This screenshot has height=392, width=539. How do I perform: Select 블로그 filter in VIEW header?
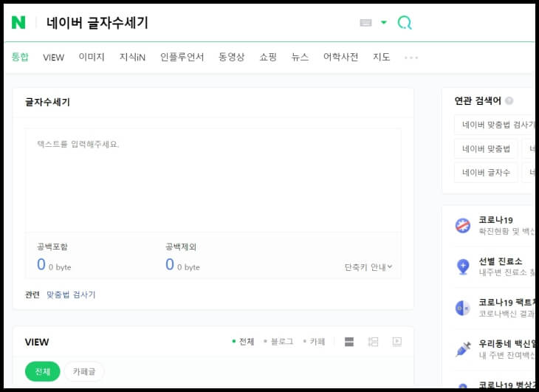(x=278, y=342)
